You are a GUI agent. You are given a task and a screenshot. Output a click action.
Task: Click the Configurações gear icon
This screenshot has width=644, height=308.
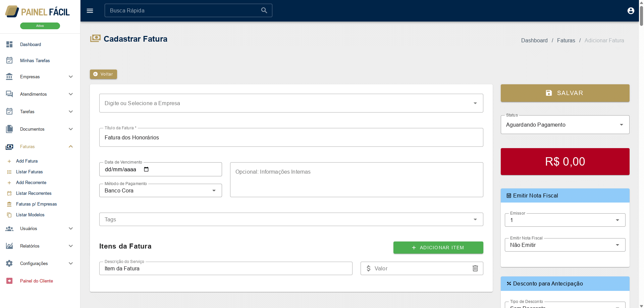coord(9,263)
